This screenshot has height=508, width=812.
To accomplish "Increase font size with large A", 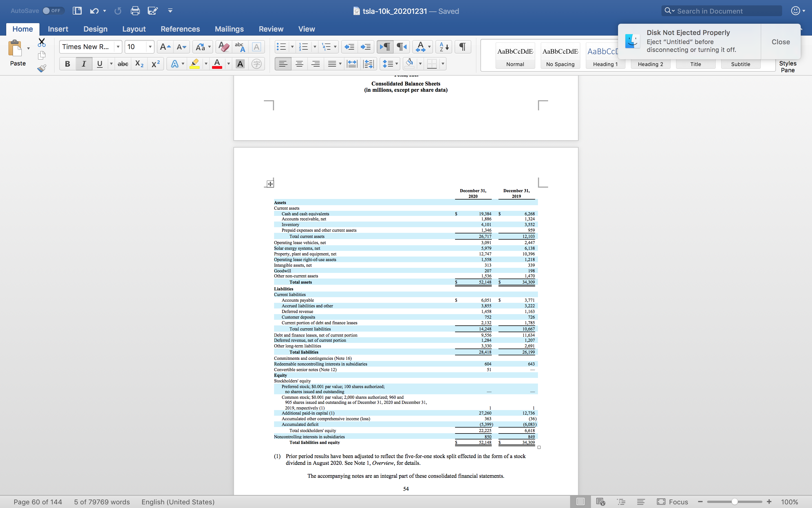I will tap(165, 47).
